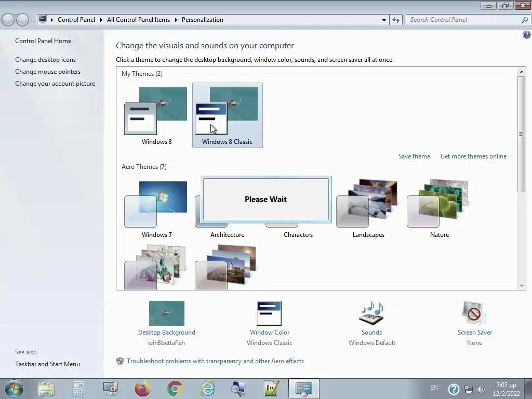The height and width of the screenshot is (399, 532).
Task: Click the theme list scroll up arrow
Action: click(522, 72)
